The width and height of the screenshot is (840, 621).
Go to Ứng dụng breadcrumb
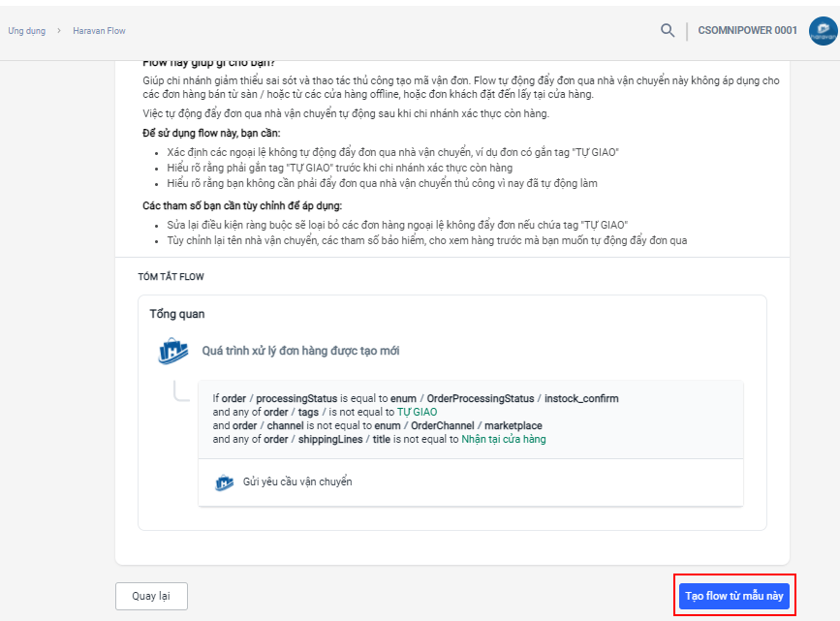27,31
